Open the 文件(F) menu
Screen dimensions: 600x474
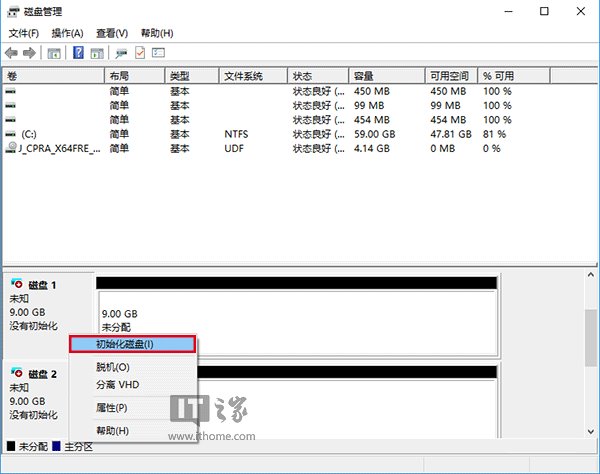point(24,33)
